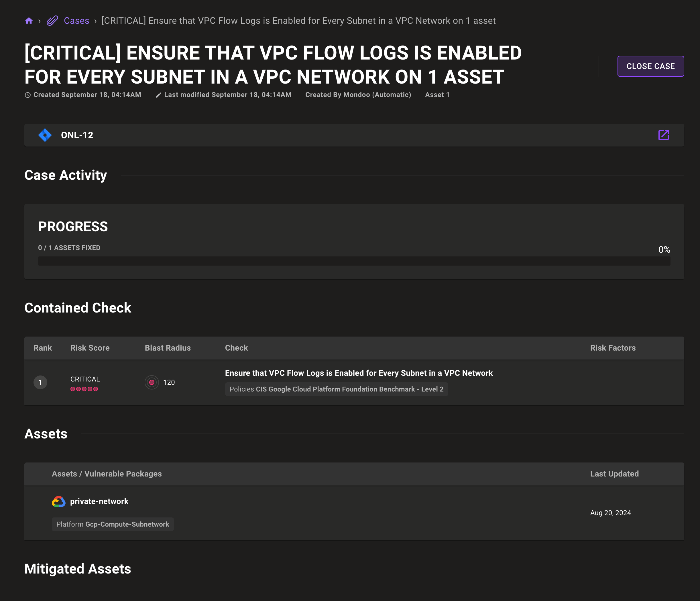
Task: Click the pencil icon beside Last modified
Action: [x=158, y=95]
